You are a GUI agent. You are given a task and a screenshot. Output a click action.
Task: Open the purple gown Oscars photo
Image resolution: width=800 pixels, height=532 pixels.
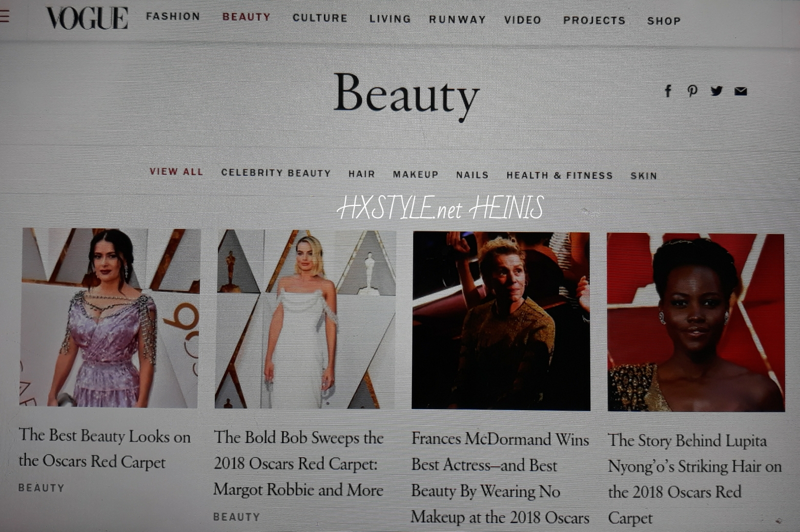pyautogui.click(x=110, y=318)
